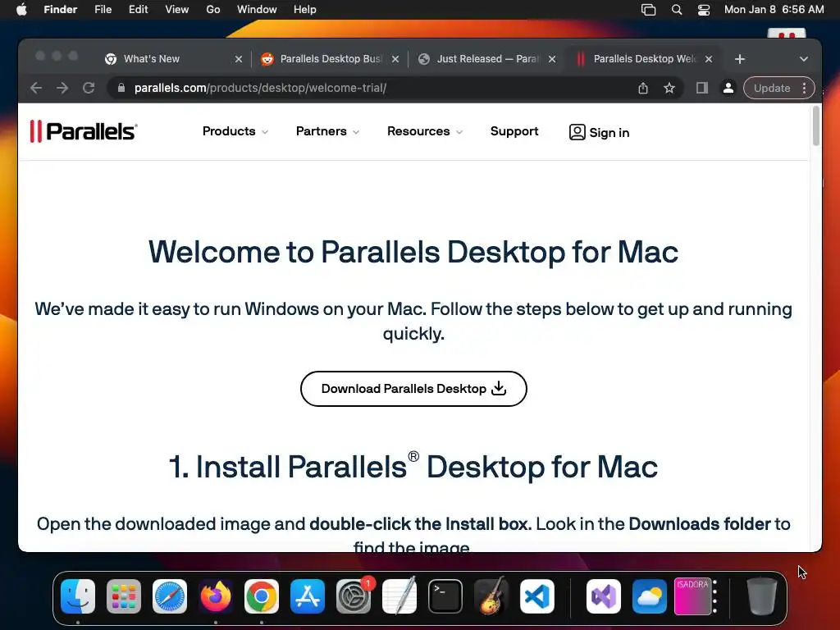The image size is (840, 630).
Task: Expand the Resources dropdown menu
Action: pyautogui.click(x=425, y=131)
